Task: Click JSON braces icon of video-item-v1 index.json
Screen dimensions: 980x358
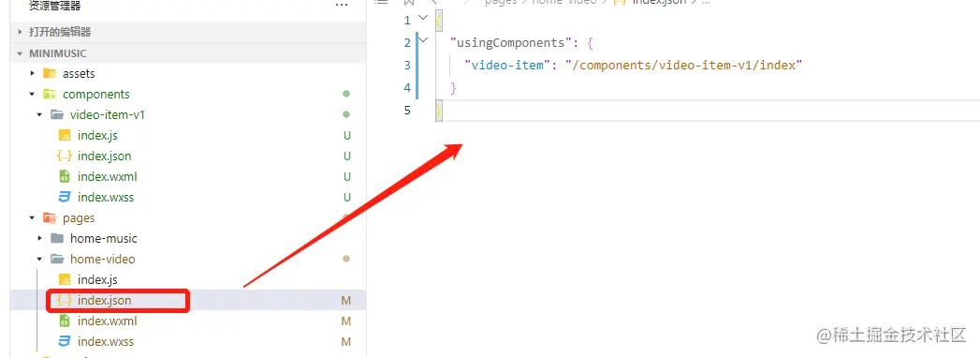Action: [x=65, y=156]
